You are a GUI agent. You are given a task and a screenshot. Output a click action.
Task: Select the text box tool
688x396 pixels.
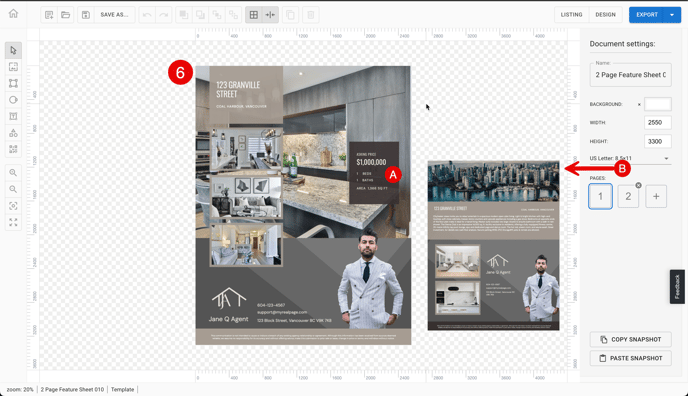(x=13, y=116)
